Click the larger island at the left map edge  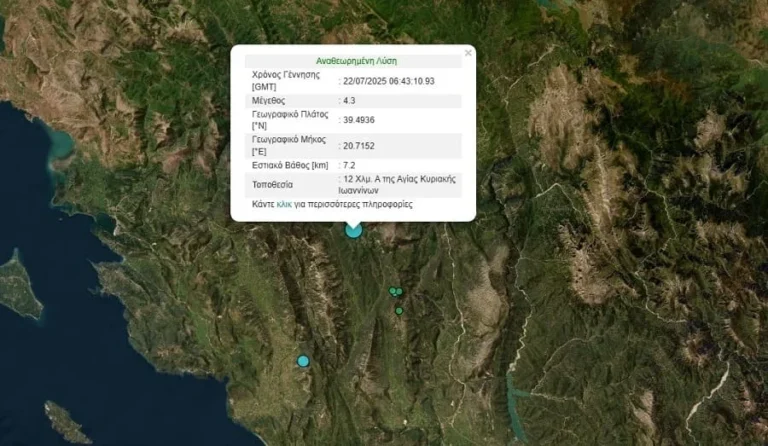click(18, 285)
